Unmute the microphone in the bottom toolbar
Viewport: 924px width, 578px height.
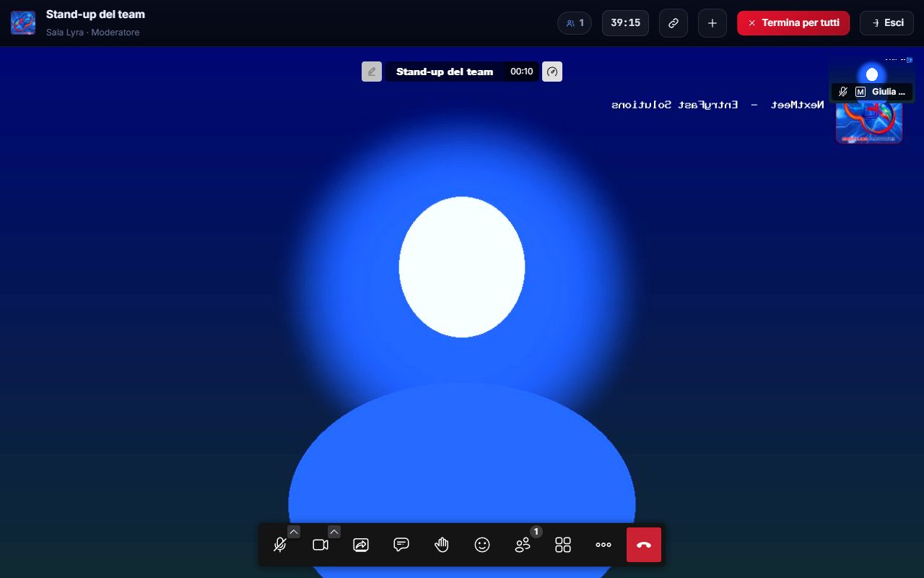coord(280,545)
